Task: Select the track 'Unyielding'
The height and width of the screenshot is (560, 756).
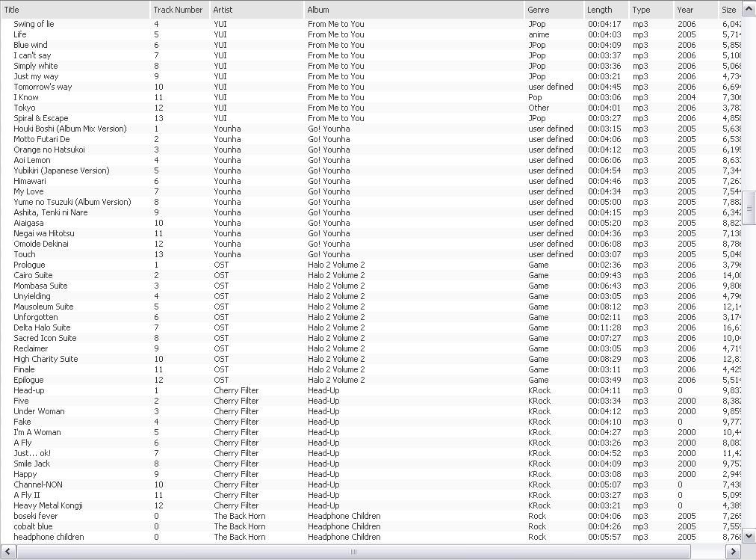Action: pos(32,297)
